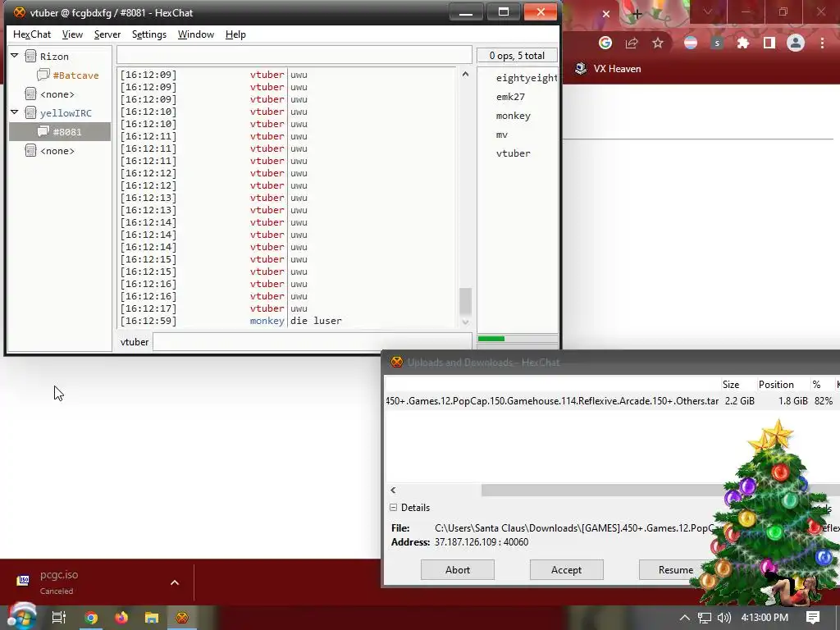Image resolution: width=840 pixels, height=630 pixels.
Task: Select the <none> entry below #8081
Action: [57, 151]
